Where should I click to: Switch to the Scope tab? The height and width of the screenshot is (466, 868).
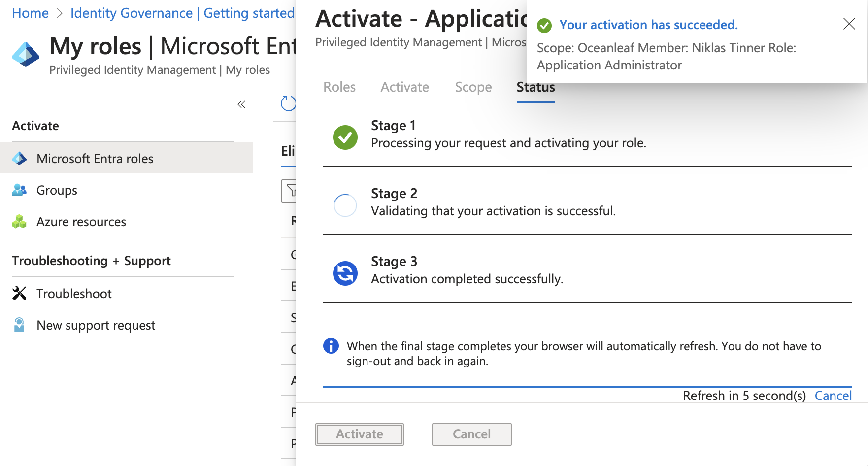[473, 87]
